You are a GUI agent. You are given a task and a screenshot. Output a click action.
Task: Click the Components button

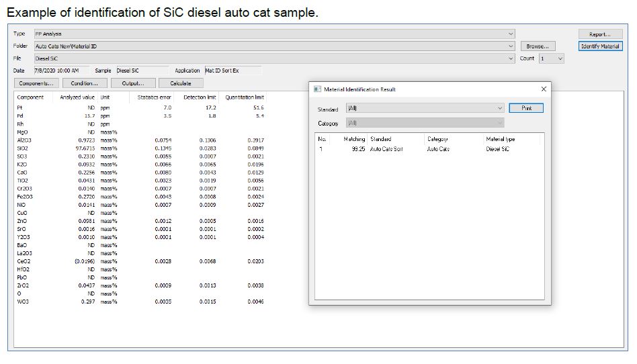pyautogui.click(x=36, y=83)
